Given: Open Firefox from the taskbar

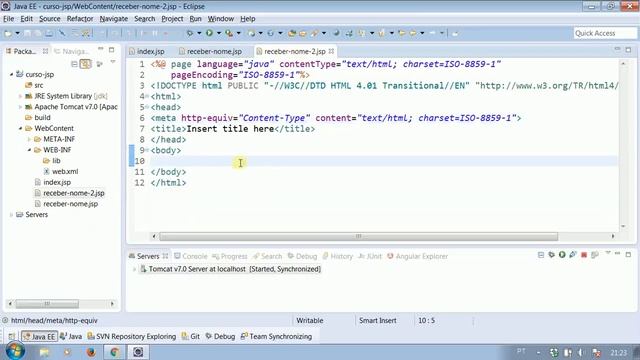Looking at the screenshot, I should [91, 352].
